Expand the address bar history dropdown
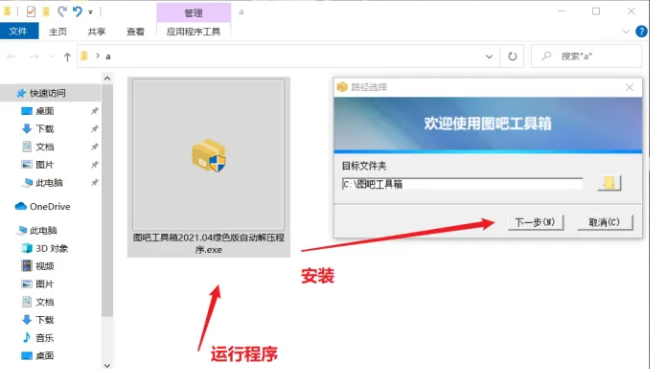This screenshot has height=369, width=650. coord(489,56)
